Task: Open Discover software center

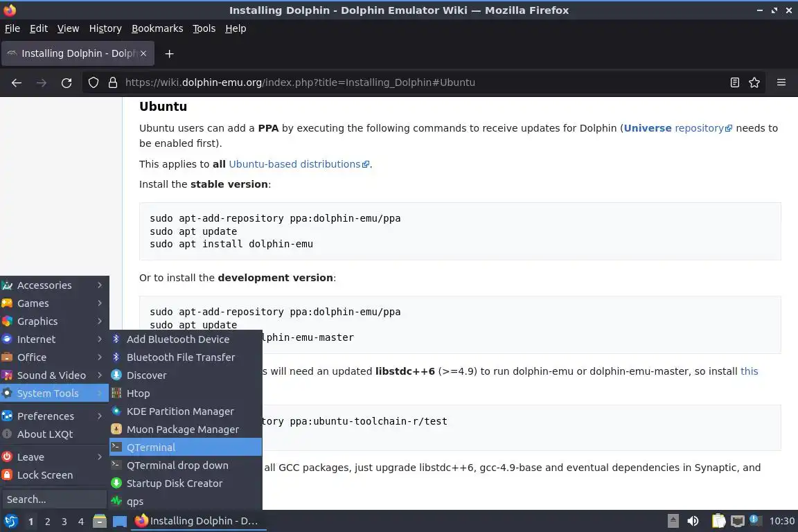Action: coord(186,375)
